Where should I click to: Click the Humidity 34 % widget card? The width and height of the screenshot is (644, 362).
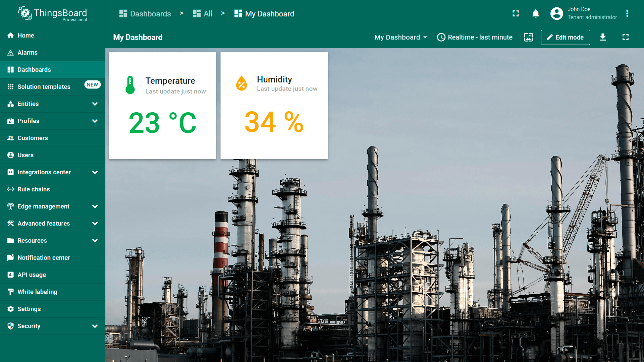(x=274, y=106)
